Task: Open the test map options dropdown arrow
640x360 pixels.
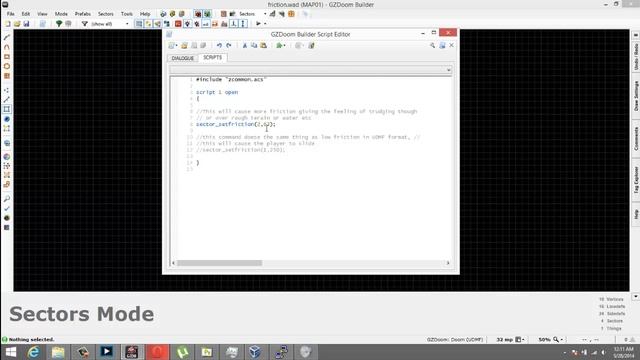Action: (265, 24)
